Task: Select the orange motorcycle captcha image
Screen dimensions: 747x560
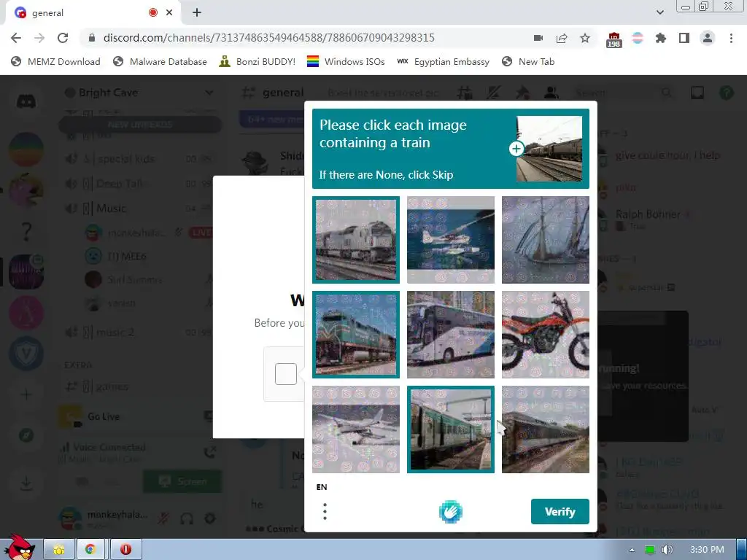Action: (546, 334)
